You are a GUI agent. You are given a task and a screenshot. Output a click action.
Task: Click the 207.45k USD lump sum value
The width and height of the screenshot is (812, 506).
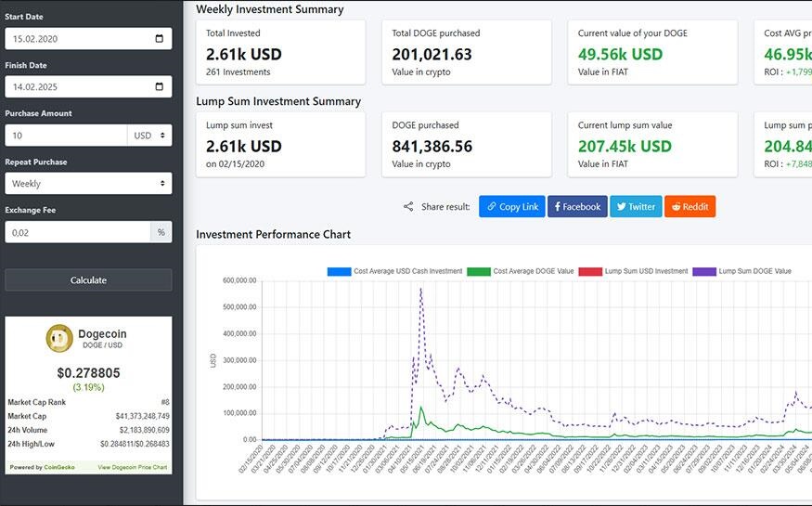625,146
